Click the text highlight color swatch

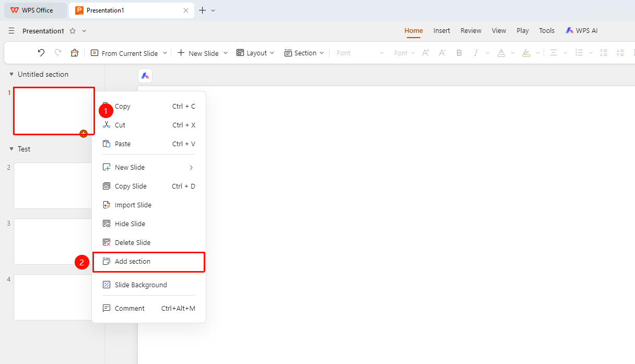526,53
